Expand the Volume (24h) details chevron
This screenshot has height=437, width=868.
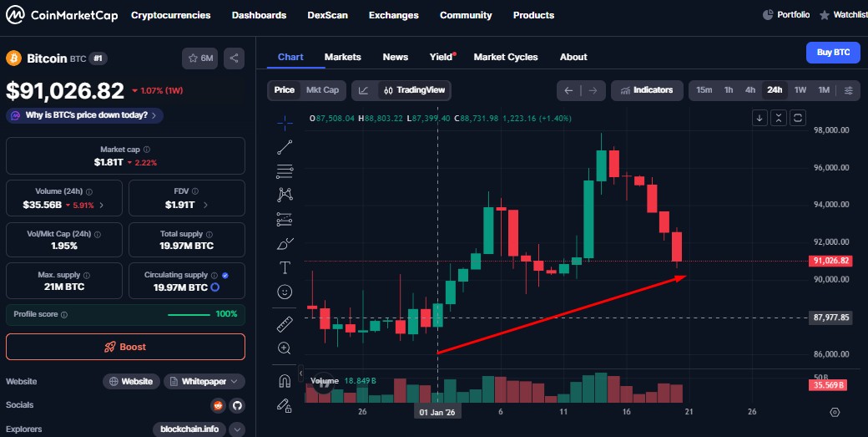pyautogui.click(x=101, y=206)
